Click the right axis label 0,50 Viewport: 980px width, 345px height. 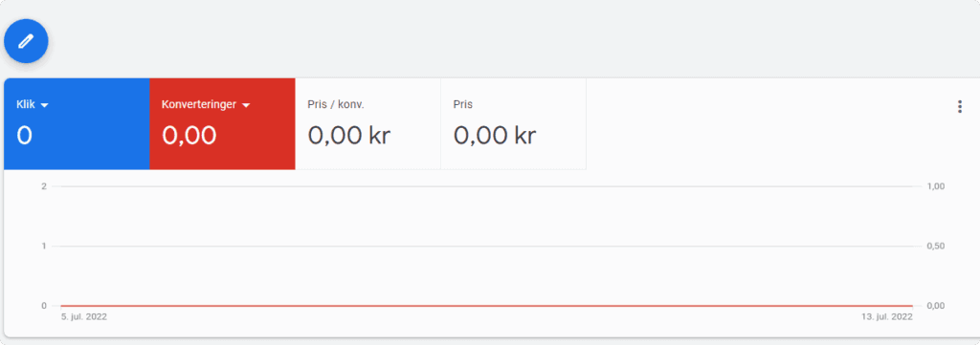936,246
